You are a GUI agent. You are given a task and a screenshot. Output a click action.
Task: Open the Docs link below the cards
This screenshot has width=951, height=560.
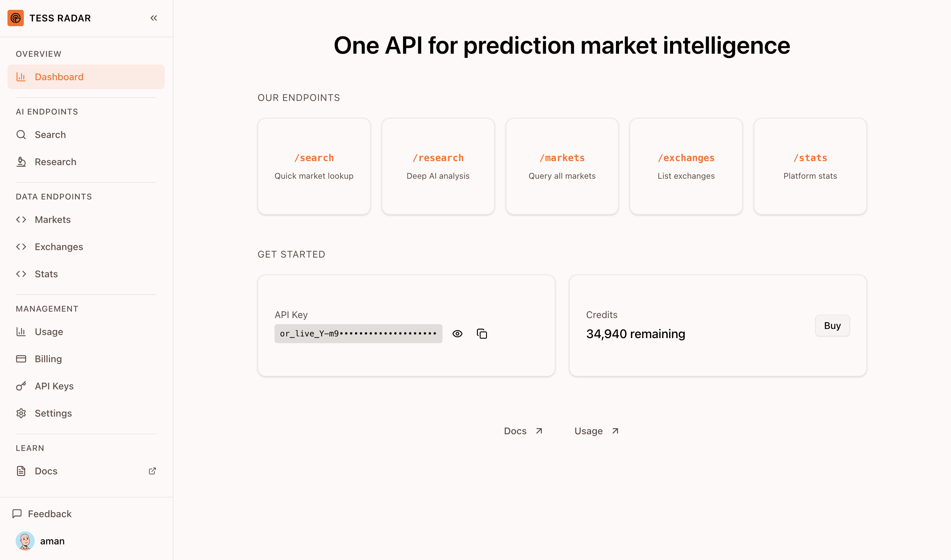(523, 431)
